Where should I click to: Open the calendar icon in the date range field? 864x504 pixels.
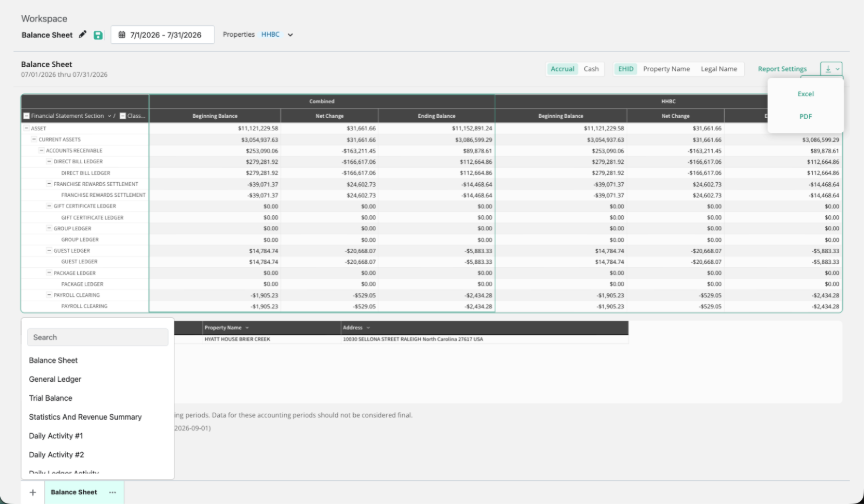click(x=122, y=35)
